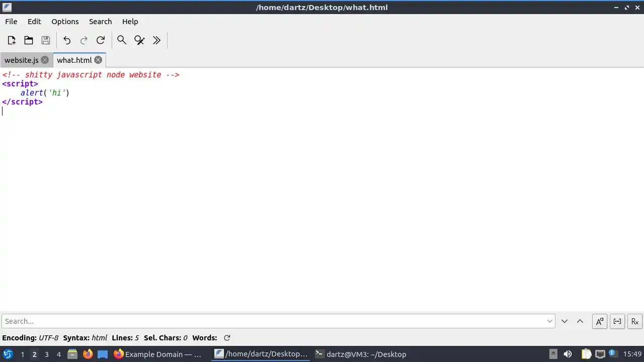Click the Lines: 5 status entry
Image resolution: width=644 pixels, height=362 pixels.
tap(125, 338)
